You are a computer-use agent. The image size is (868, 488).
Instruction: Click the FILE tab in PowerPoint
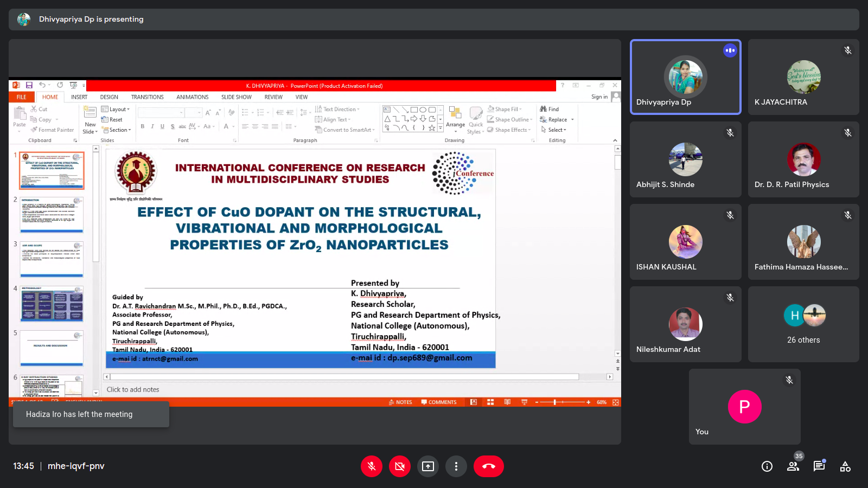pos(22,97)
